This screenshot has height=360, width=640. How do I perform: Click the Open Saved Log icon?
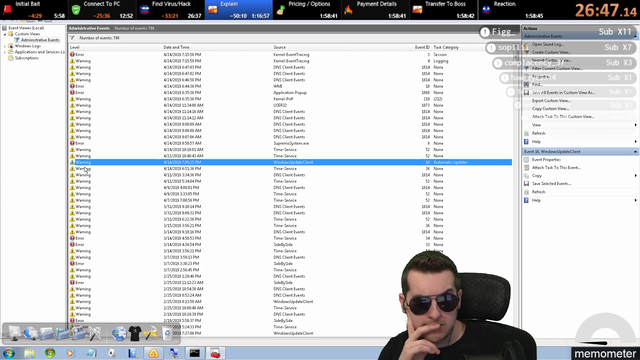pos(527,44)
